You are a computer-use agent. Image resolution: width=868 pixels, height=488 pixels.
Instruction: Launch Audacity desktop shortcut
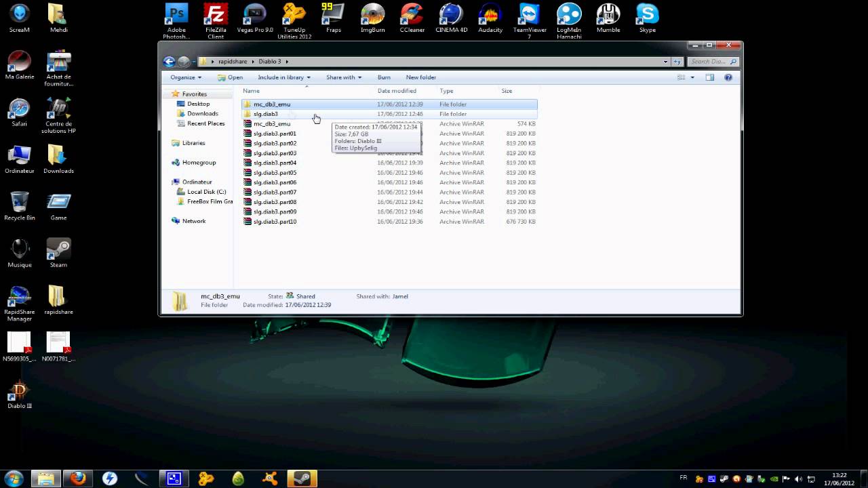click(490, 18)
